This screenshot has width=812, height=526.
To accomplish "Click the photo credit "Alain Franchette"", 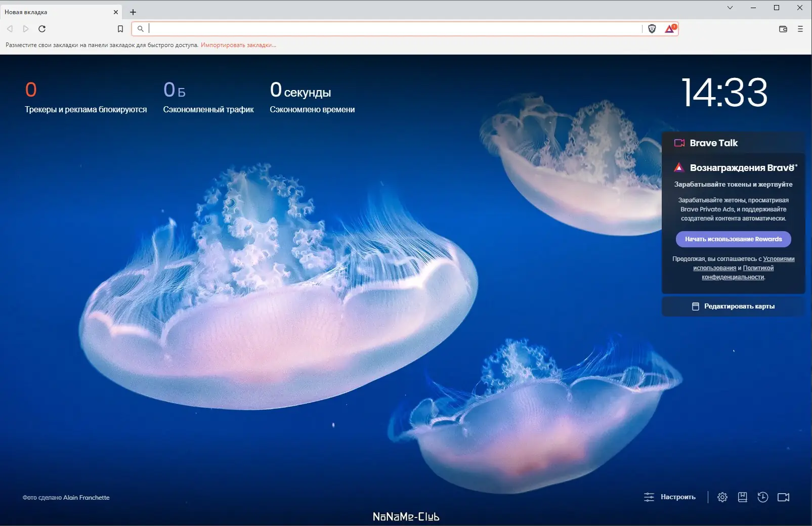I will 87,498.
